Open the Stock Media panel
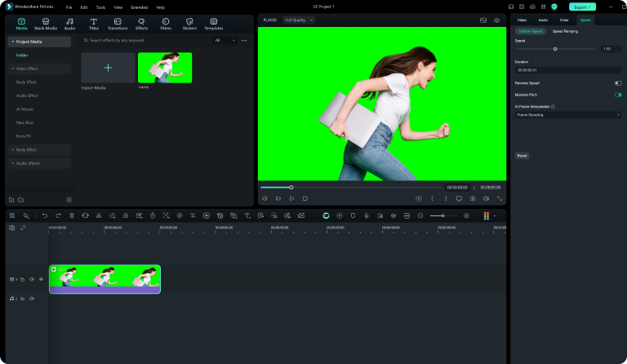The width and height of the screenshot is (627, 364). point(46,24)
